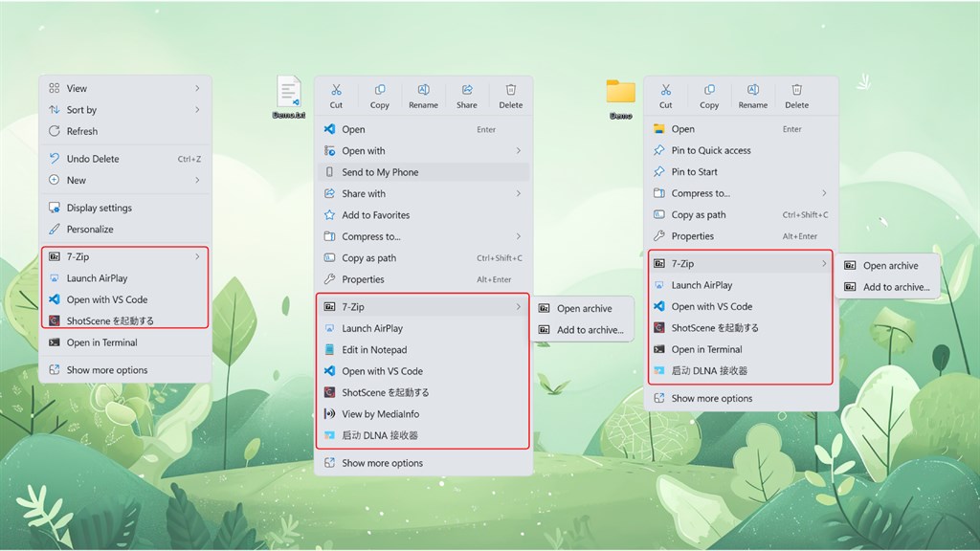Click ShotScene entry in file menu
This screenshot has height=551, width=980.
(x=423, y=392)
